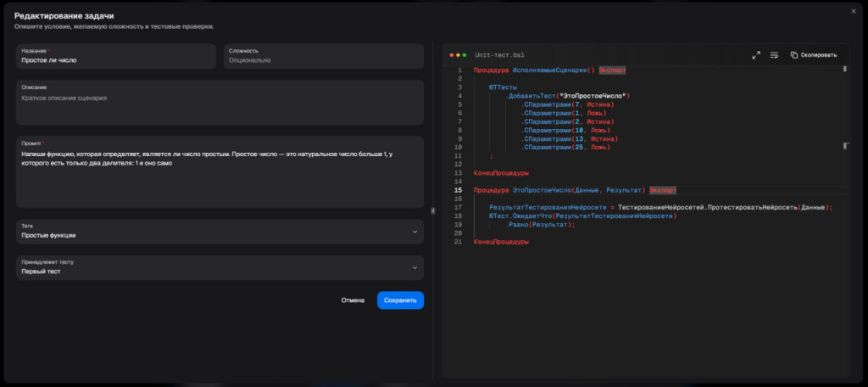This screenshot has height=387, width=868.
Task: Click the red traffic light dot
Action: 452,55
